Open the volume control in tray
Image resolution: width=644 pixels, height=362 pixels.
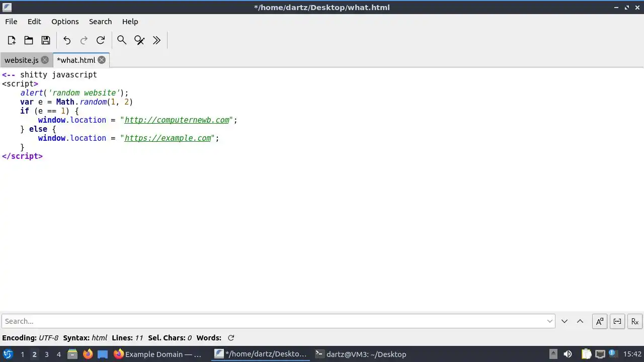(568, 354)
